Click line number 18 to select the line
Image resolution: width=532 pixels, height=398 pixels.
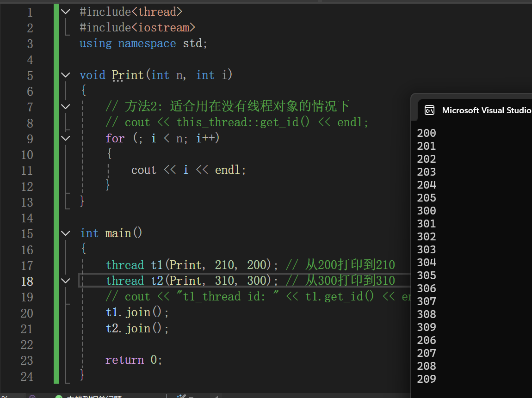27,281
